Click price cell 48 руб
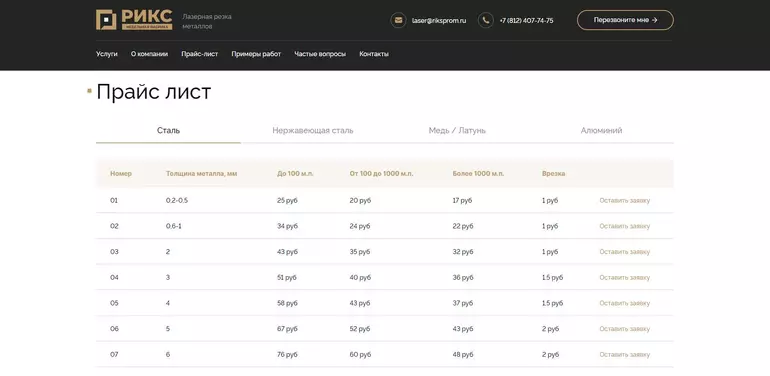 click(x=463, y=354)
